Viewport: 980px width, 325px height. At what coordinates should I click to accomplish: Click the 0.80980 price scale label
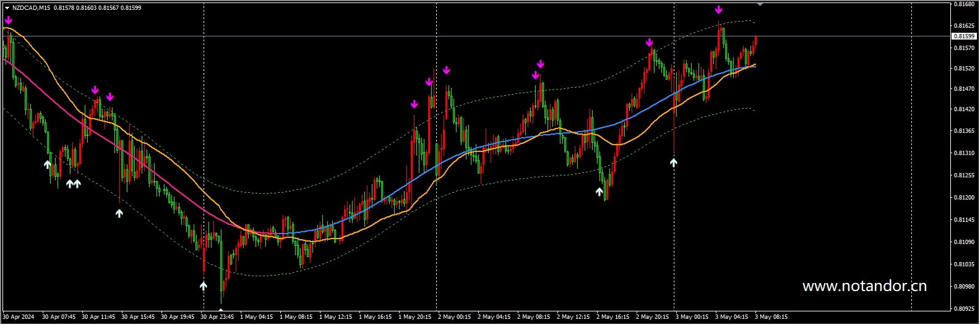(x=965, y=287)
